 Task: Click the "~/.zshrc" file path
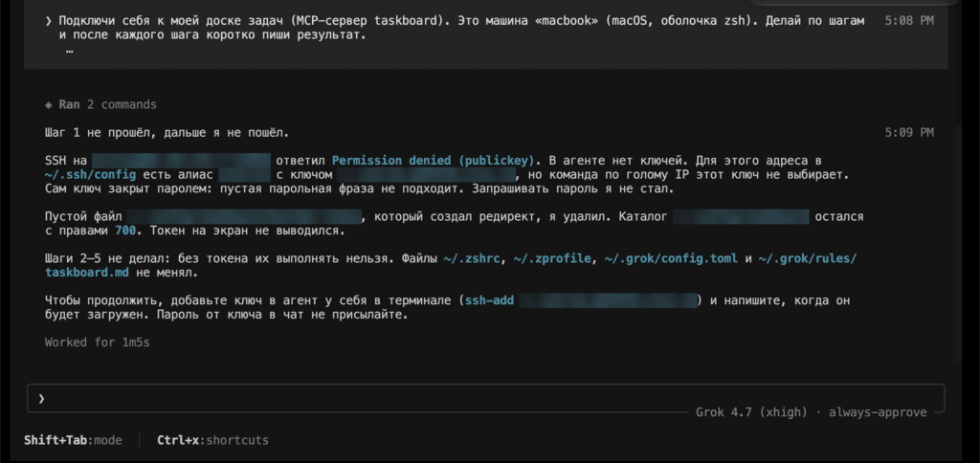tap(471, 258)
